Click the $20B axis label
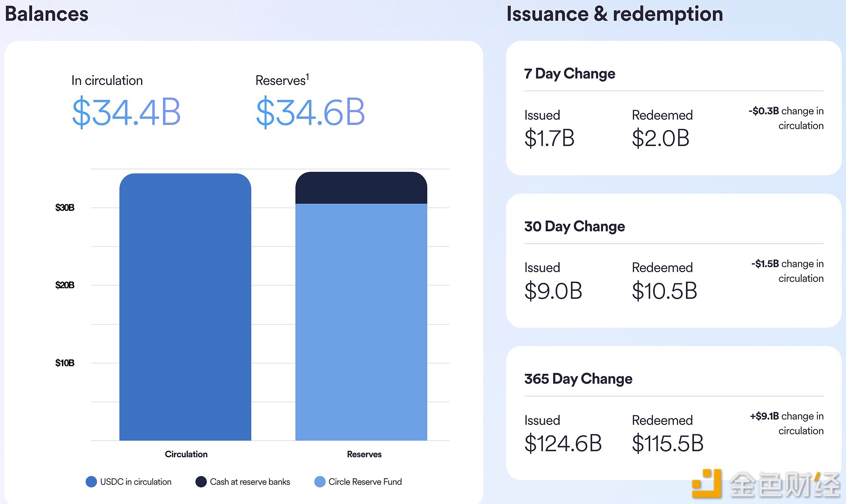The image size is (846, 504). 65,285
